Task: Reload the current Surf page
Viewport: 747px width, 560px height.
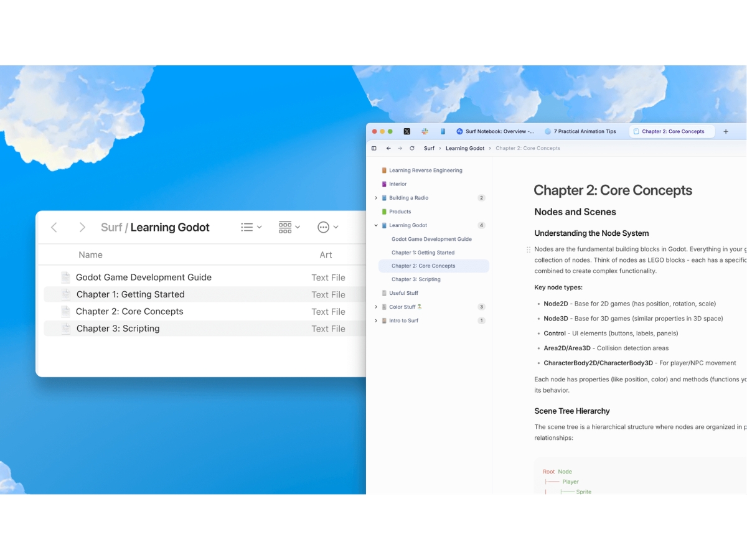Action: [411, 148]
